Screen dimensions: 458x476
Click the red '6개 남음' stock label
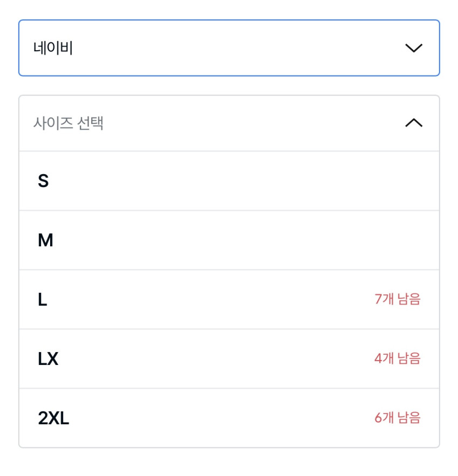coord(397,418)
